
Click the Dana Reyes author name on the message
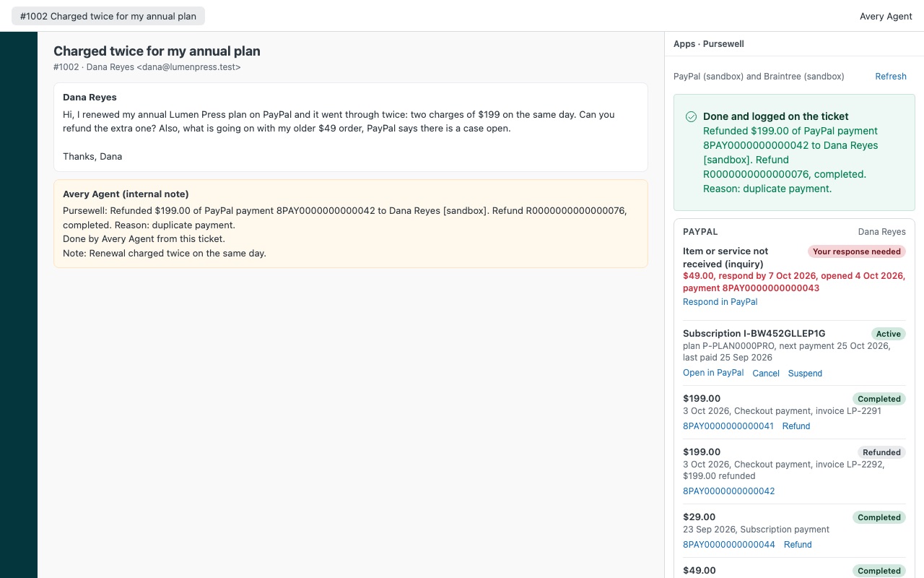tap(90, 98)
